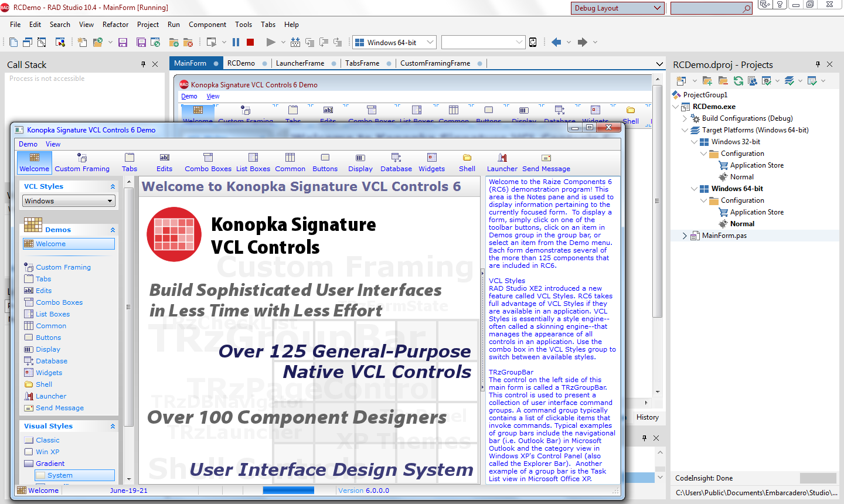Click the History tab
Viewport: 844px width, 504px height.
point(648,417)
